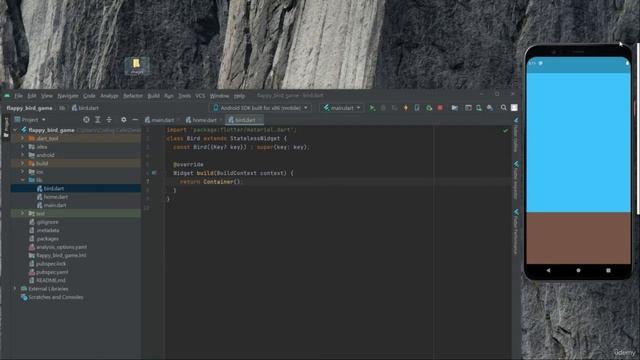Hide the Project panel with minus icon
Screen dimensions: 640x360
click(x=135, y=120)
